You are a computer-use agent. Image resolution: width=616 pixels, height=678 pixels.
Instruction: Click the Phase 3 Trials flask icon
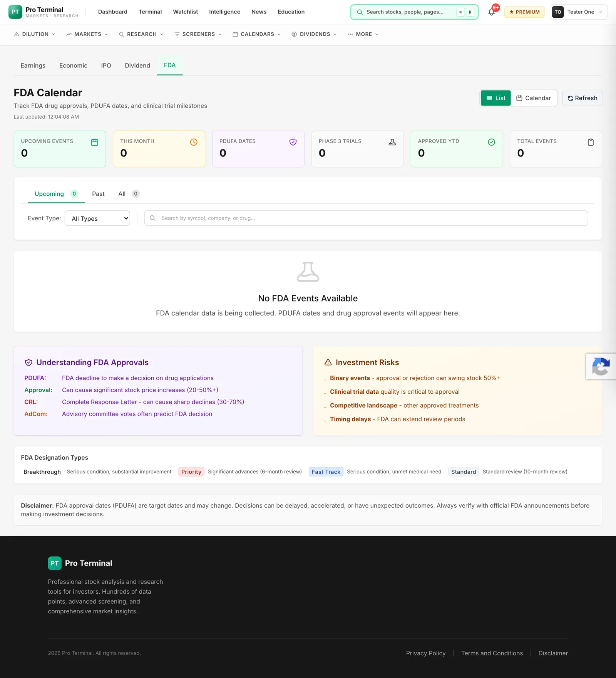coord(392,142)
